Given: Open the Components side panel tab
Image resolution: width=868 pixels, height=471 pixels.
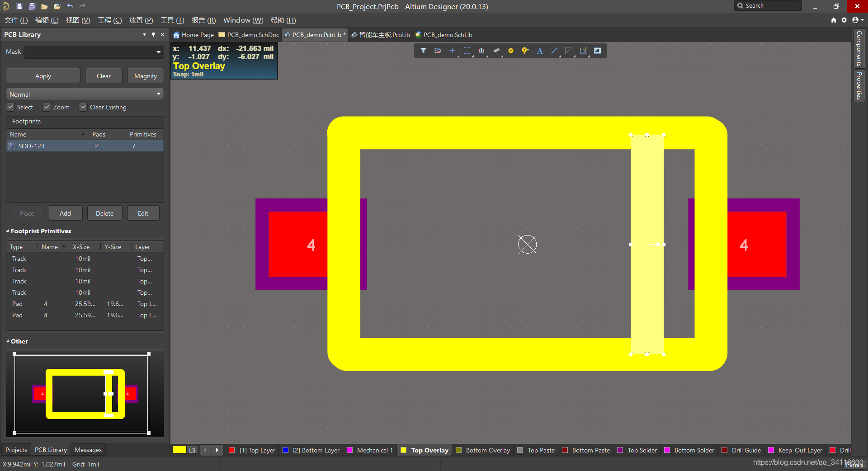Looking at the screenshot, I should pyautogui.click(x=859, y=48).
